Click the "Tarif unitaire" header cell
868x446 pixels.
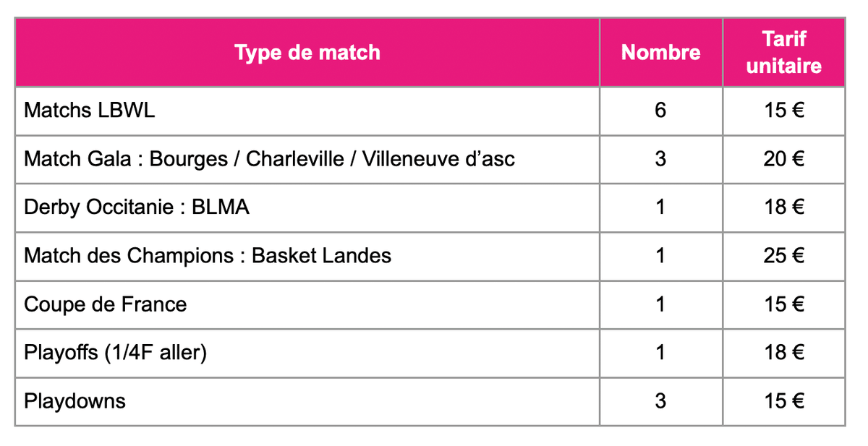click(x=784, y=53)
